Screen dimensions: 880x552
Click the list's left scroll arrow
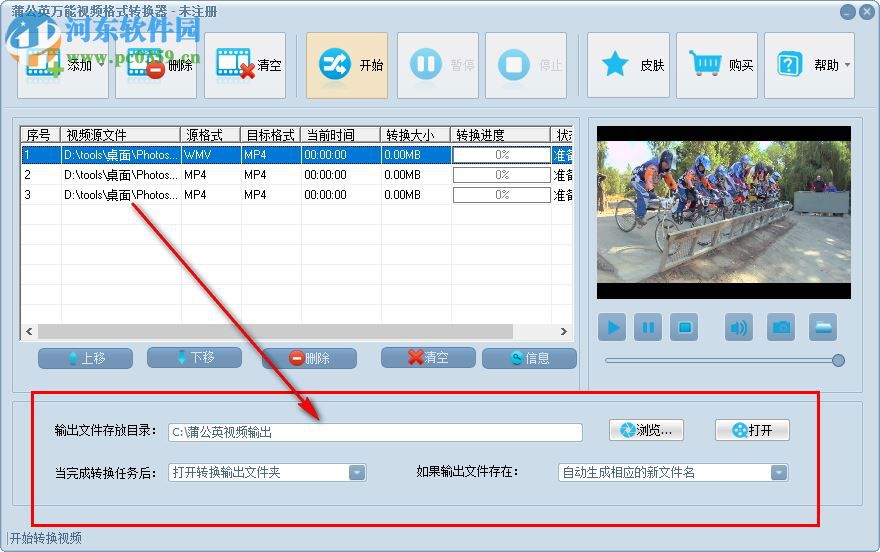(29, 332)
